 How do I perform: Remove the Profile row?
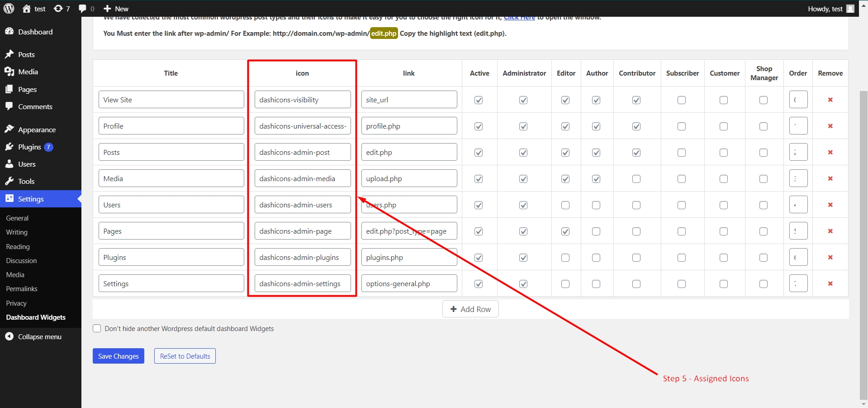tap(830, 126)
